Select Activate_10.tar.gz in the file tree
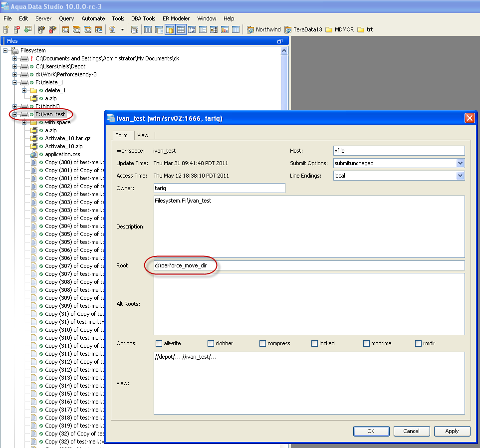 tap(68, 138)
